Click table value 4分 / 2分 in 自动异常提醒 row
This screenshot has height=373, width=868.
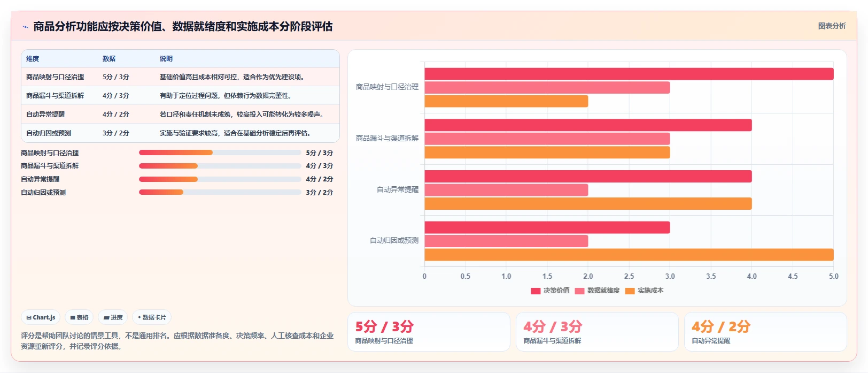(116, 115)
